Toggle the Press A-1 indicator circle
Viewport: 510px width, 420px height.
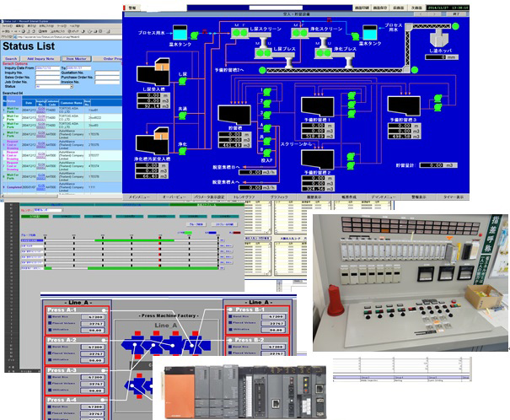pos(104,310)
